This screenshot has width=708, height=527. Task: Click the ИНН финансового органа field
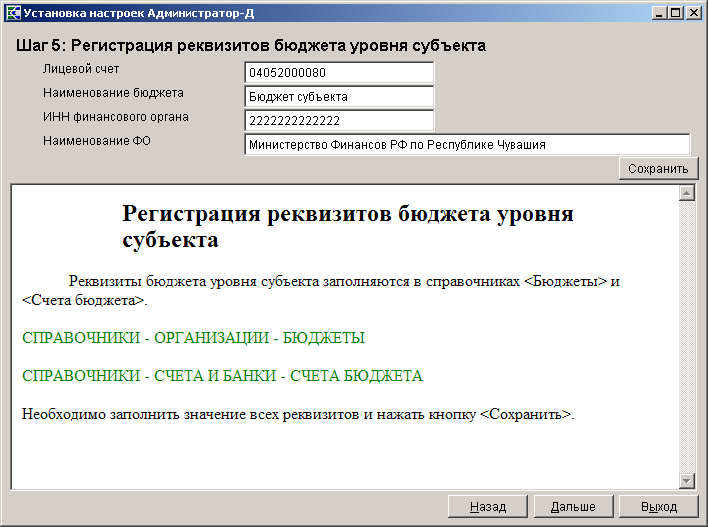339,121
